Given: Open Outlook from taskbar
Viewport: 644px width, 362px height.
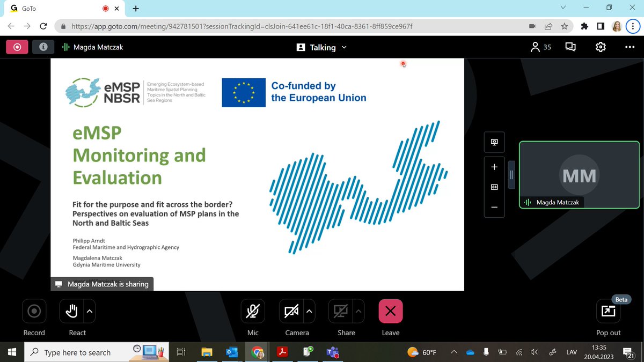Looking at the screenshot, I should pos(232,352).
